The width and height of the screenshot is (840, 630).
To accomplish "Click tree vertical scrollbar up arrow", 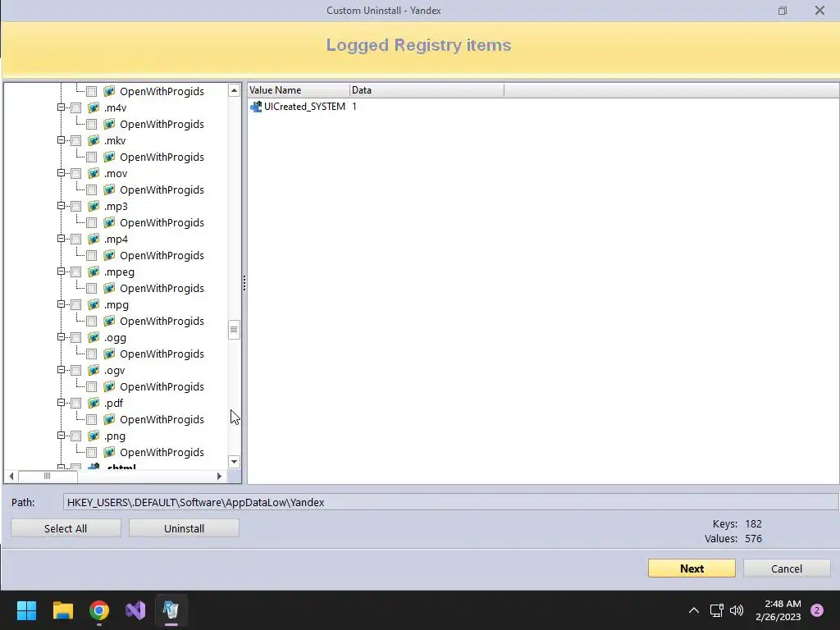I will (234, 90).
